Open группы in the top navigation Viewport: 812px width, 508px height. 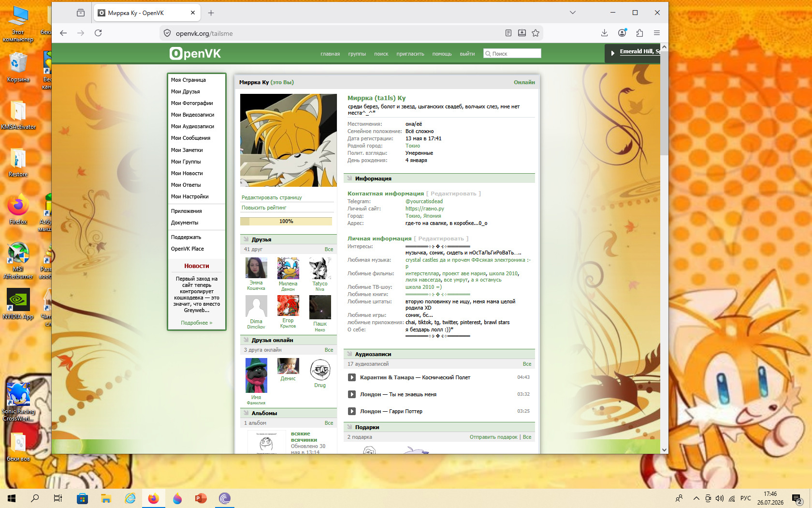click(357, 54)
